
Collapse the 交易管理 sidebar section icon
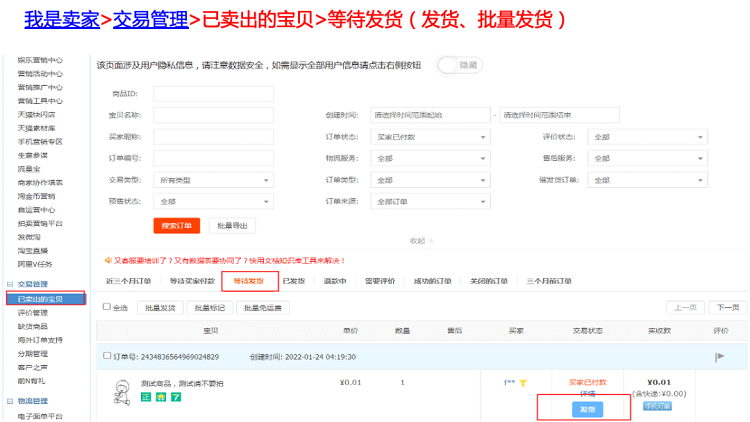click(8, 285)
